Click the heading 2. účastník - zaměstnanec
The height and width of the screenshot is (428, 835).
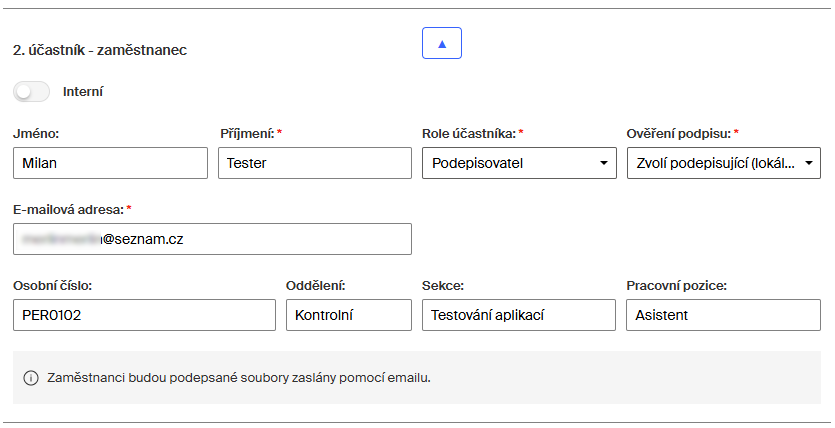coord(100,50)
